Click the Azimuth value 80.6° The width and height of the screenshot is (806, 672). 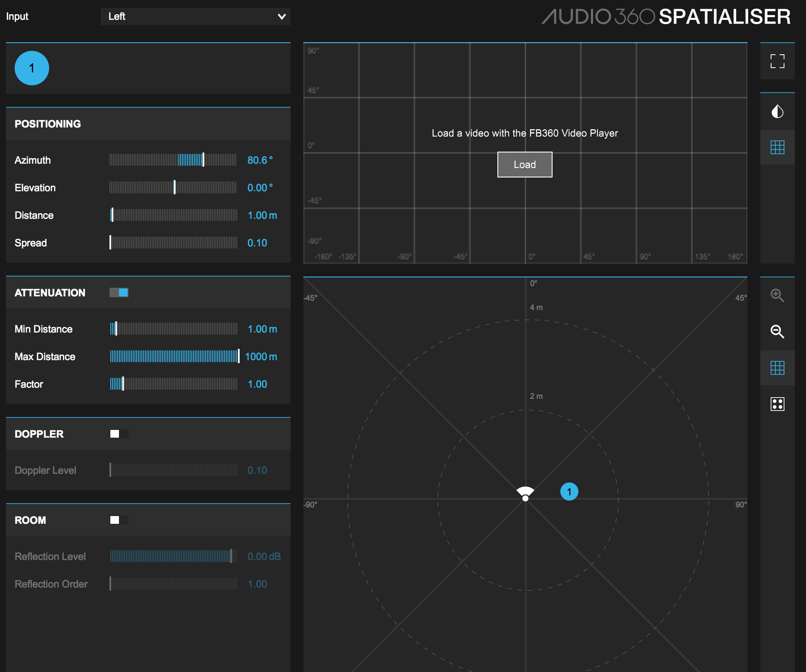[x=260, y=160]
